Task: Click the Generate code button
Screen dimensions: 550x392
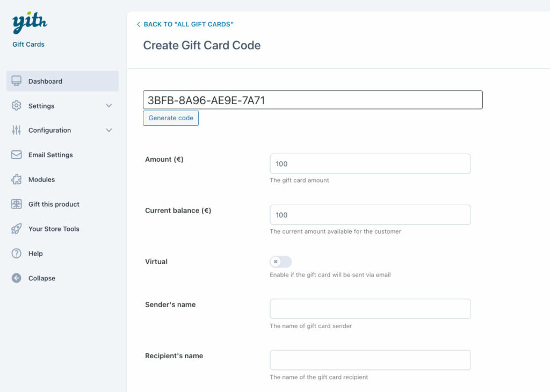Action: click(171, 118)
